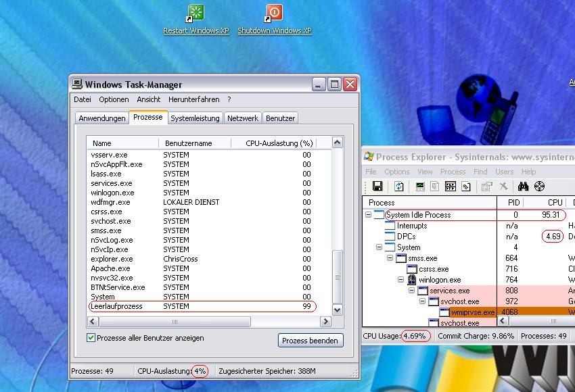Click the DLL/handles view icon
This screenshot has width=575, height=392.
(465, 186)
